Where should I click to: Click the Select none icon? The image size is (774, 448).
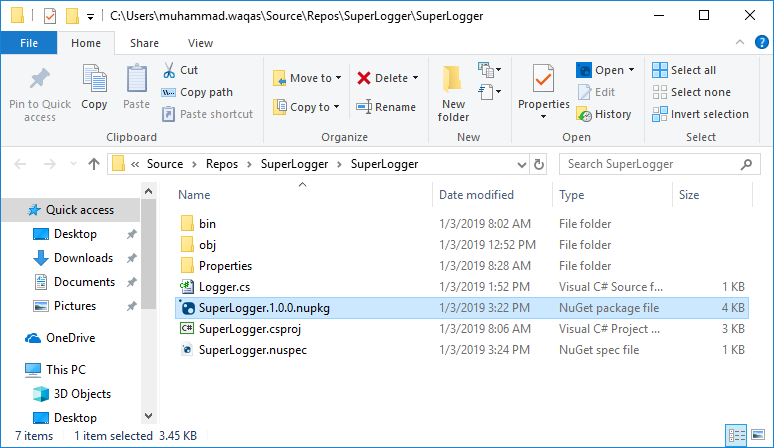[x=659, y=92]
